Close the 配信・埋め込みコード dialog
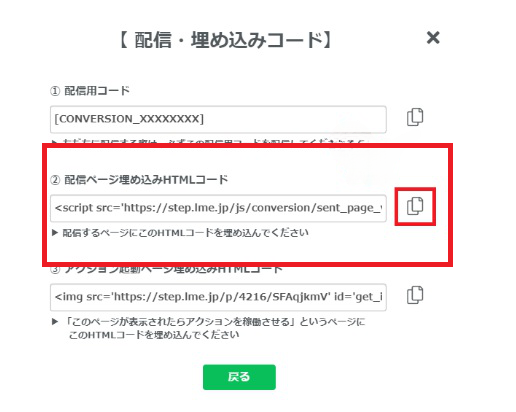 433,38
